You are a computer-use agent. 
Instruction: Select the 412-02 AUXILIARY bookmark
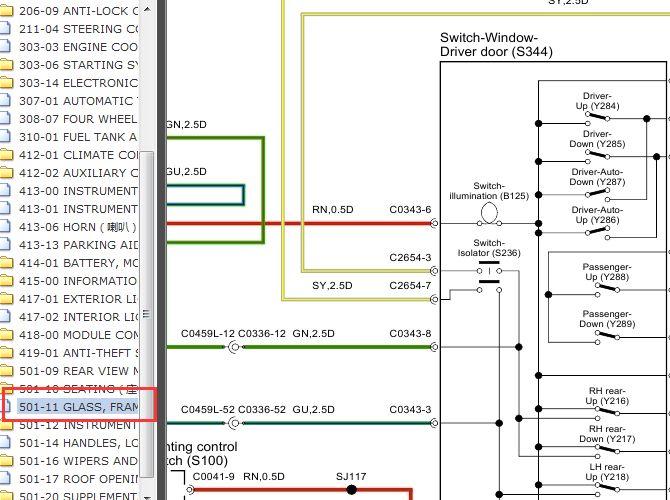pos(78,173)
